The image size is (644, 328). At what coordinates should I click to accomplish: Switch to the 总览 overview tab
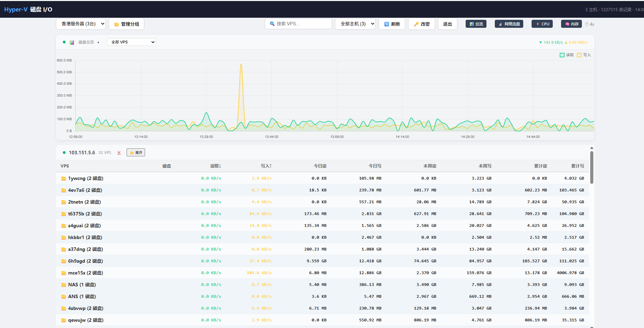click(476, 24)
